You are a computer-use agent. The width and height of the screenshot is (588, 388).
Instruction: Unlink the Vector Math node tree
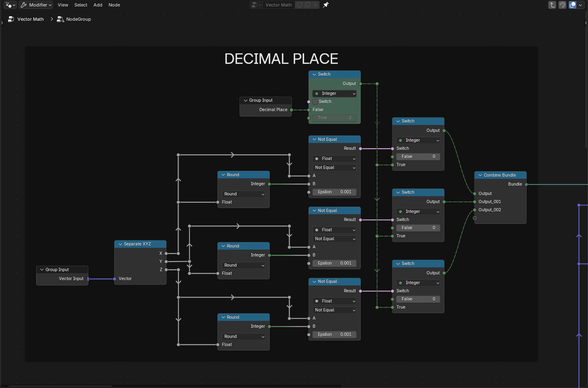316,5
